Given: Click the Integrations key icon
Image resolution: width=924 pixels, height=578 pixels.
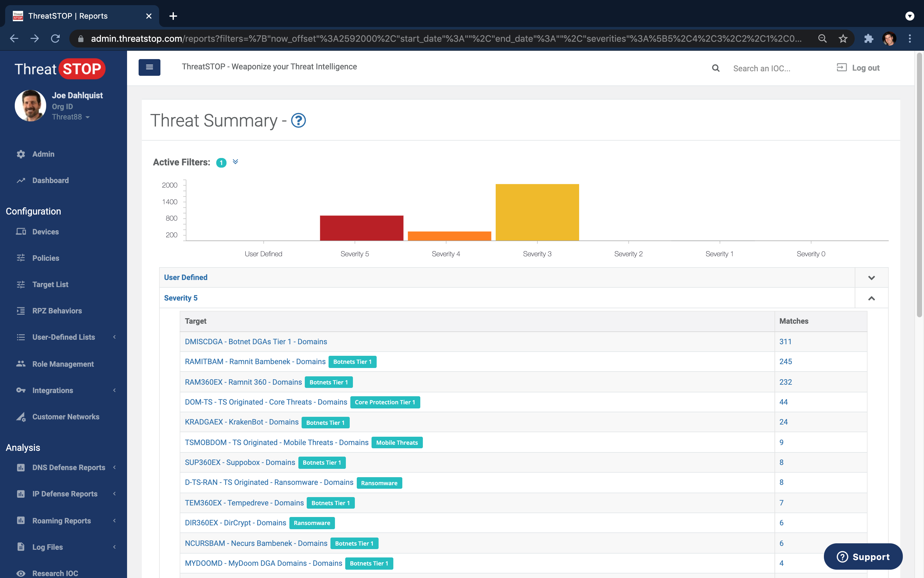Looking at the screenshot, I should [x=21, y=390].
